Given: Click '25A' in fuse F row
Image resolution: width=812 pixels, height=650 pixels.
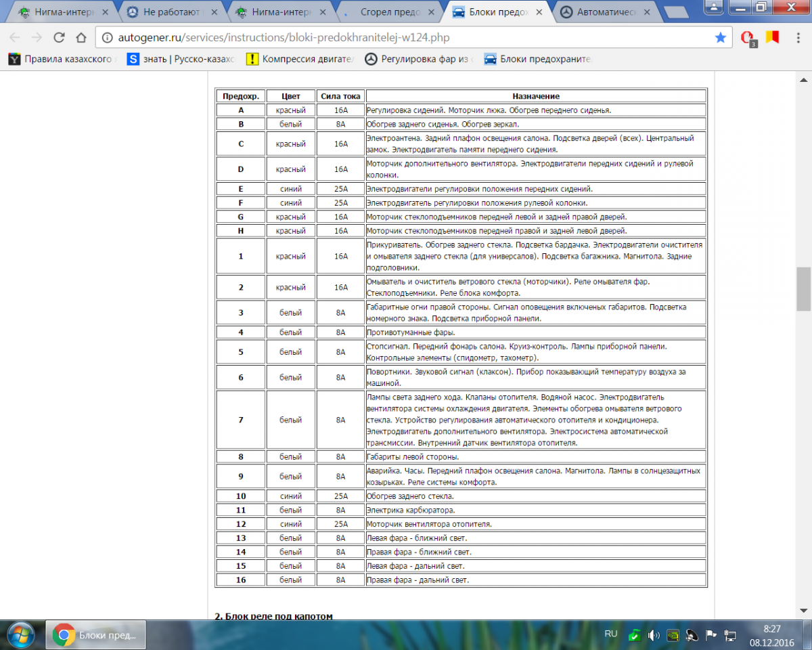Looking at the screenshot, I should click(340, 203).
